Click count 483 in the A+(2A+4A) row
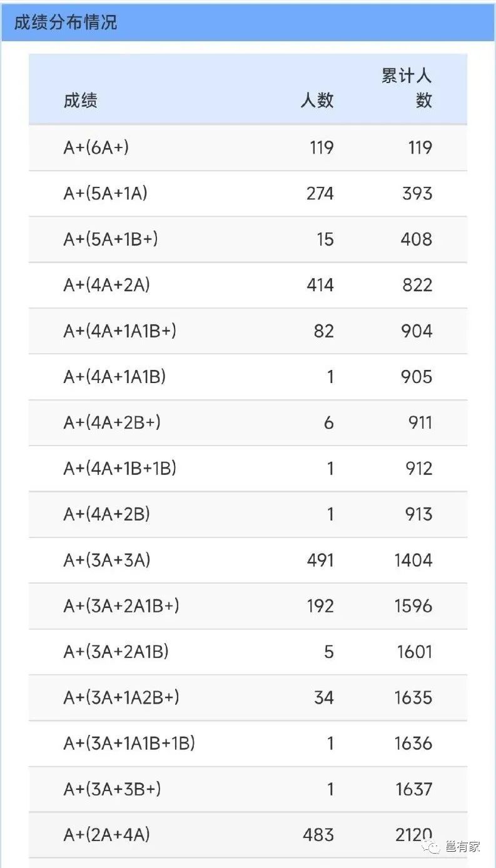496x868 pixels. click(320, 835)
